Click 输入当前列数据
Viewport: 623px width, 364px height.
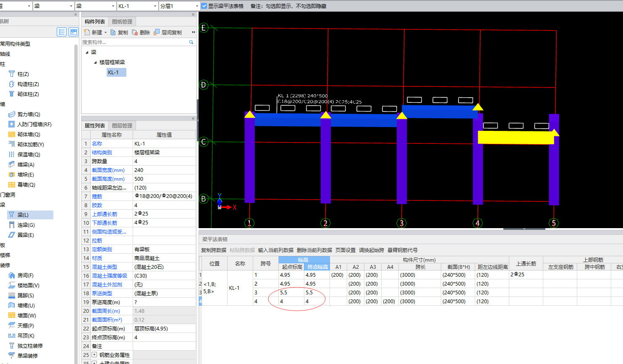coord(276,250)
